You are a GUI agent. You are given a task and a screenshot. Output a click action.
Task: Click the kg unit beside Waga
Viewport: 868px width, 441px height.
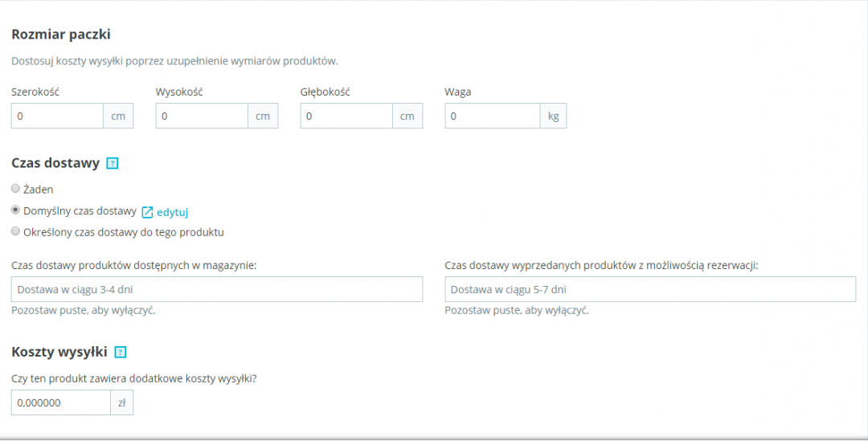[553, 116]
